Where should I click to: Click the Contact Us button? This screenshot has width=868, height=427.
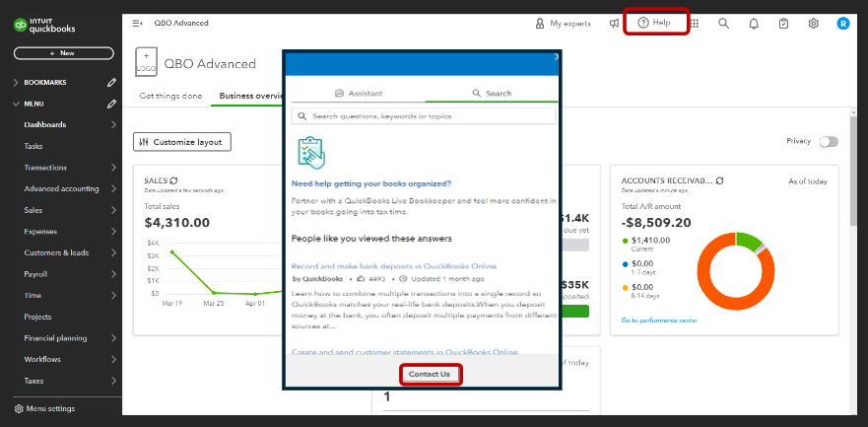coord(430,375)
